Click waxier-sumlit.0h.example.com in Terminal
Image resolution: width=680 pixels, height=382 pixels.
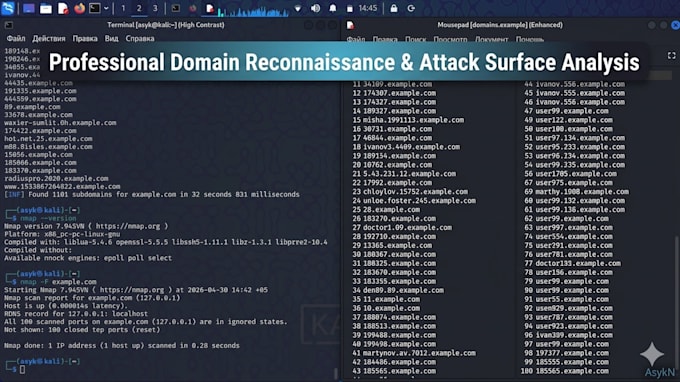60,123
